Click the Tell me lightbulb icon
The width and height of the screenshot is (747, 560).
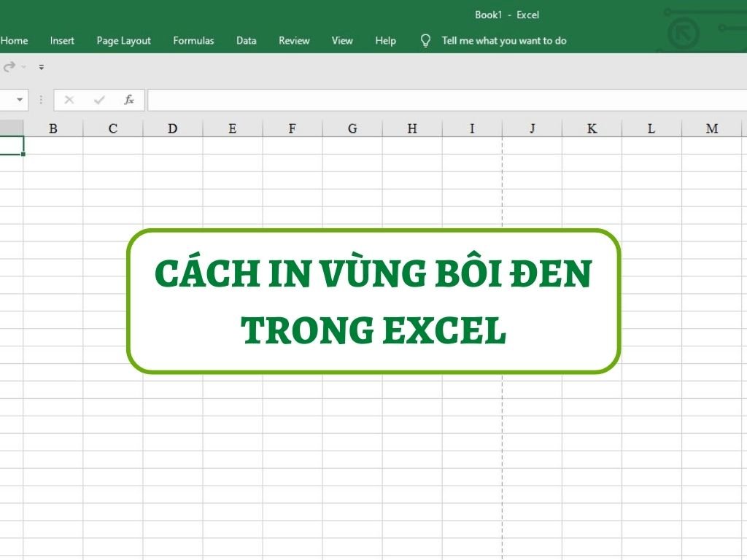425,41
